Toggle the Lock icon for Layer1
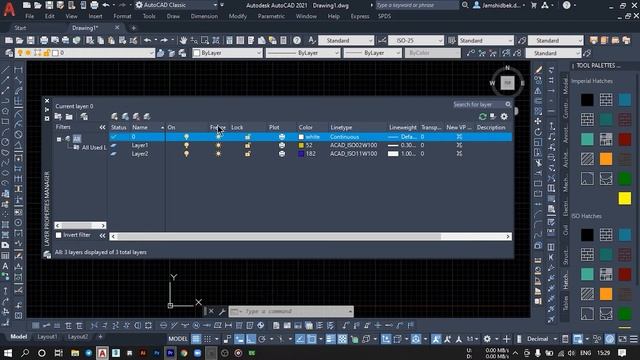The height and width of the screenshot is (360, 640). coord(248,145)
